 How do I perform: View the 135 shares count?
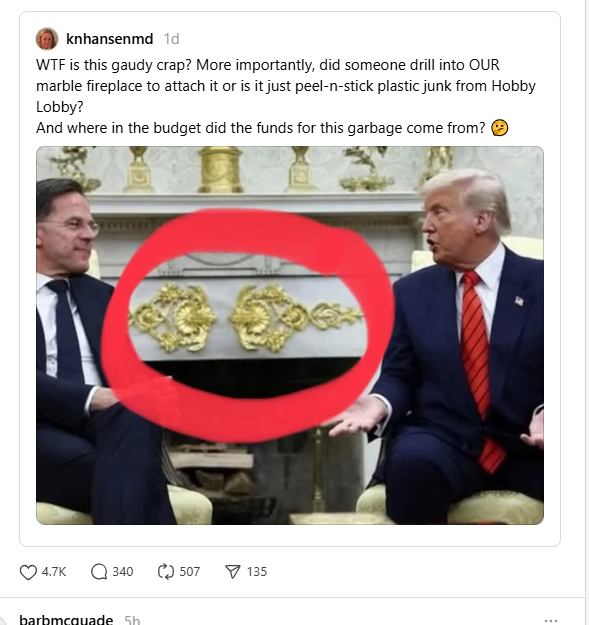tap(257, 572)
